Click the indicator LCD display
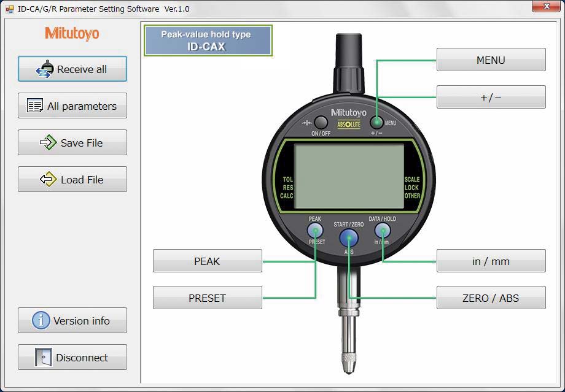The image size is (565, 392). (349, 177)
